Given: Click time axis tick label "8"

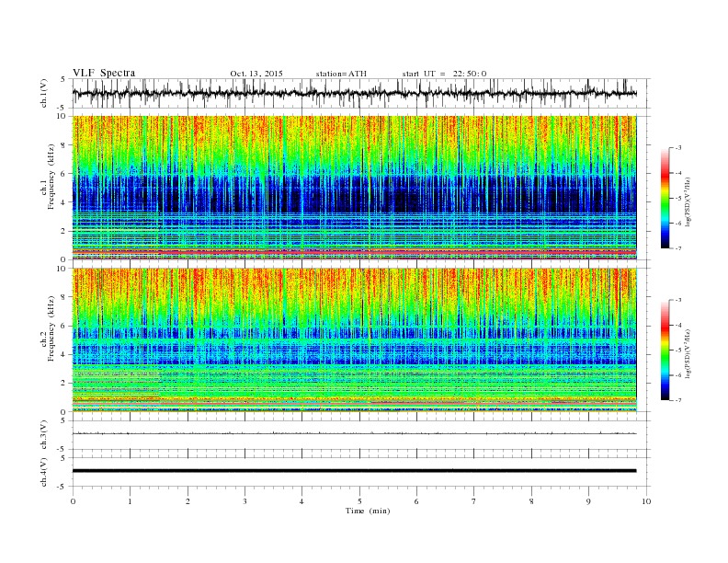Looking at the screenshot, I should [x=531, y=501].
